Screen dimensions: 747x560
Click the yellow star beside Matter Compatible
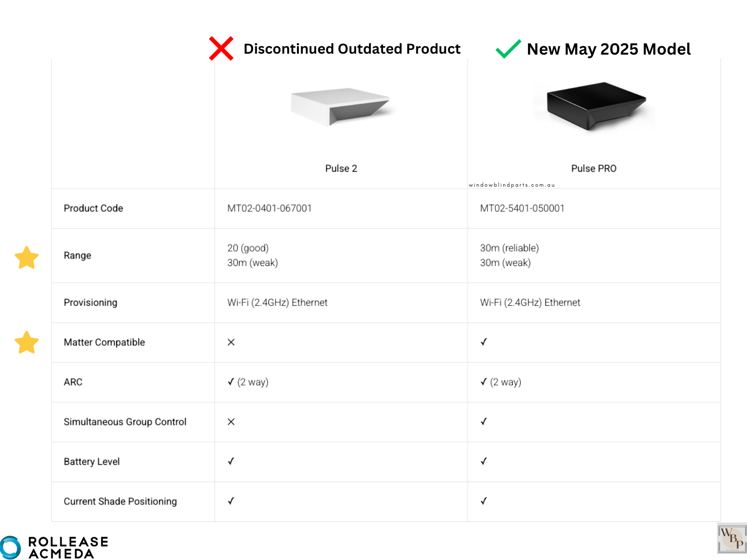pos(27,343)
